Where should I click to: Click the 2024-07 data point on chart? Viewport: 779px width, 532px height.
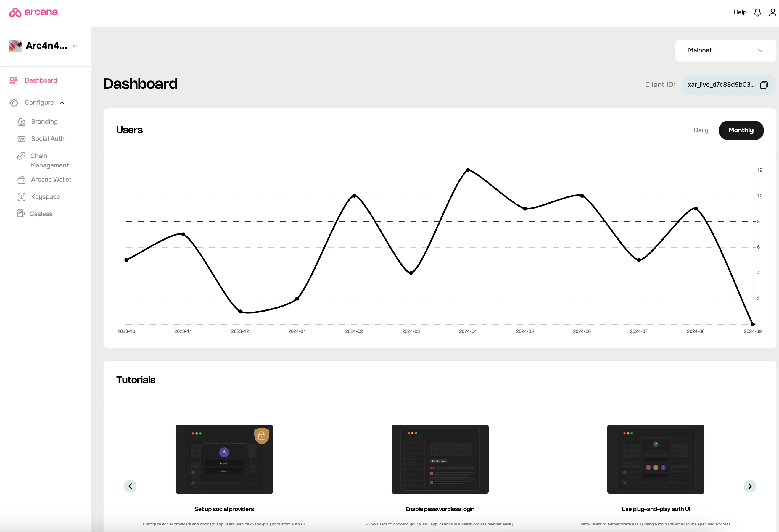pos(639,260)
